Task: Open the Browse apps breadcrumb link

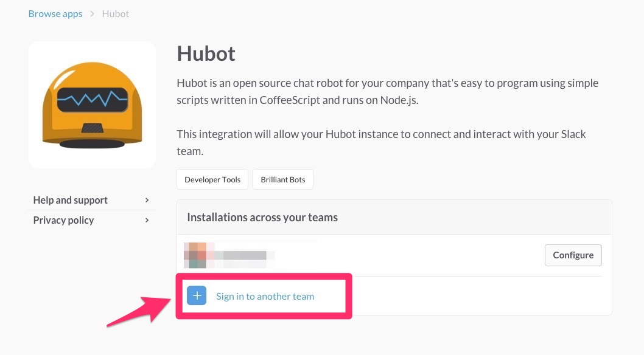Action: pyautogui.click(x=55, y=13)
